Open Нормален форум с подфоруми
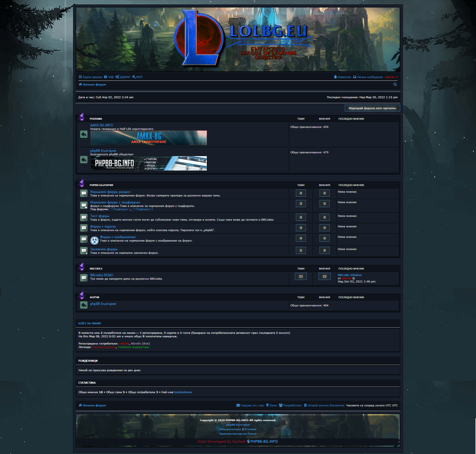This screenshot has height=454, width=476. tap(115, 202)
